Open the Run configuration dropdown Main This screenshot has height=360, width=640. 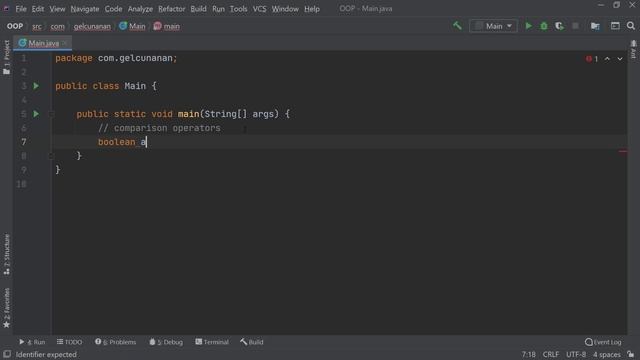click(x=493, y=26)
